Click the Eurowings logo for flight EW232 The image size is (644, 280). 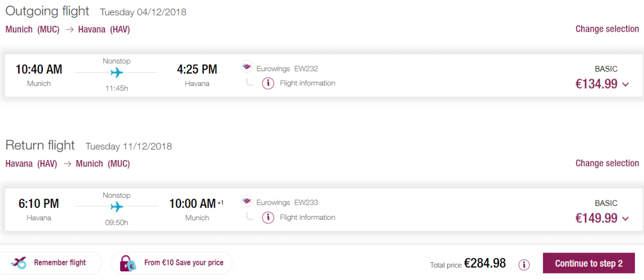click(247, 68)
